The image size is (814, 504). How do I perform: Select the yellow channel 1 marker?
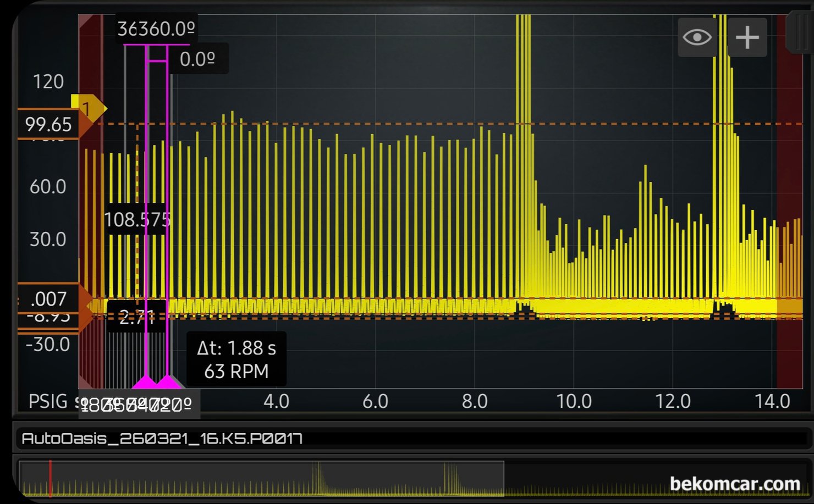[87, 108]
